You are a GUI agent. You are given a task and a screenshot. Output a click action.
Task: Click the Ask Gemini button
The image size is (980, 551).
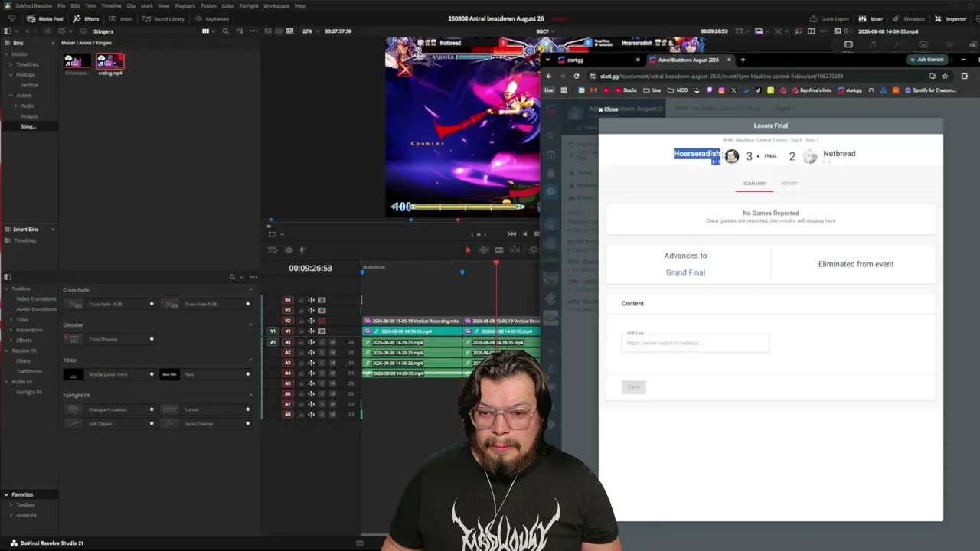point(927,60)
